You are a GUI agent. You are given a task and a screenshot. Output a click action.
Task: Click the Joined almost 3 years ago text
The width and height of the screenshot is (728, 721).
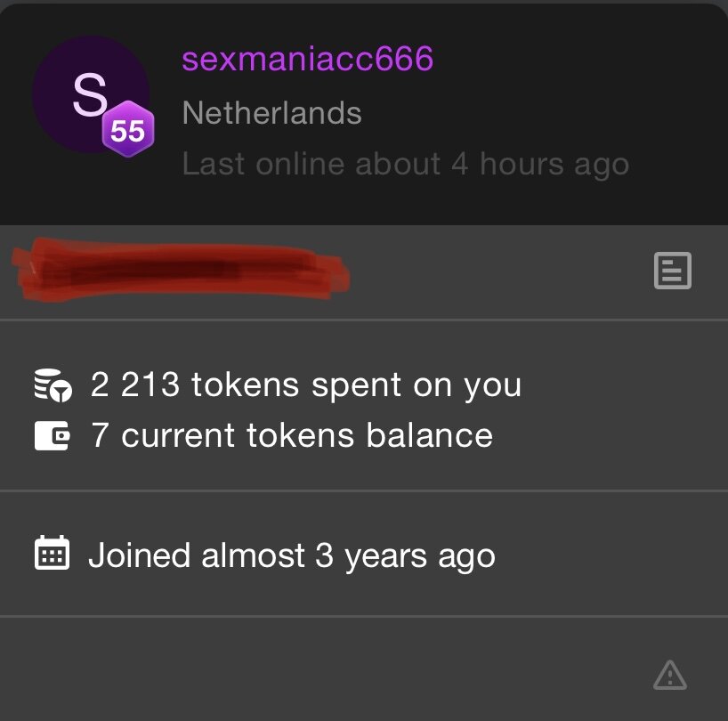(x=291, y=555)
